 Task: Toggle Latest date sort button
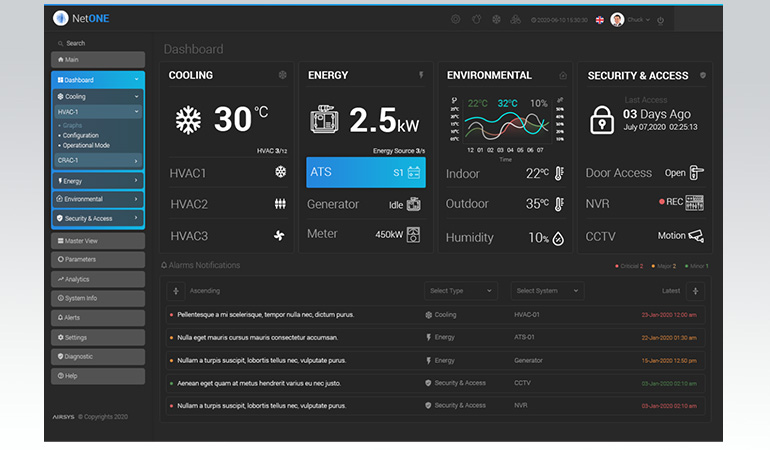click(695, 291)
